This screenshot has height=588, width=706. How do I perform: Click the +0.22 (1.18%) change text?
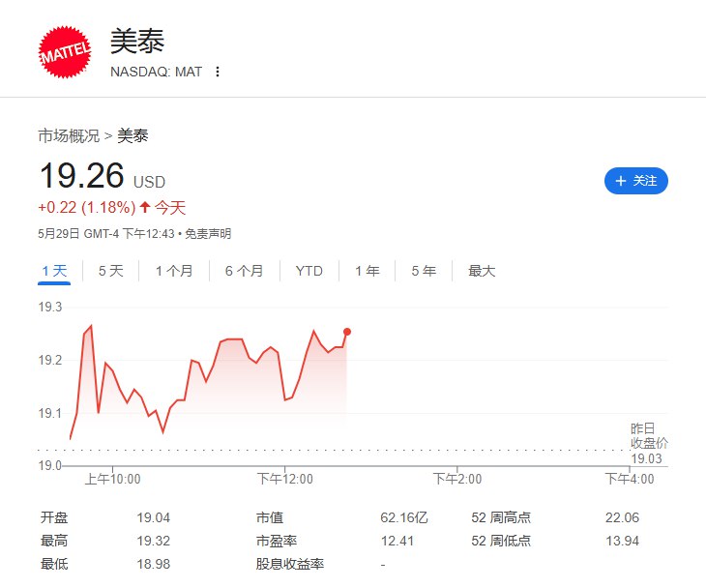pos(87,208)
